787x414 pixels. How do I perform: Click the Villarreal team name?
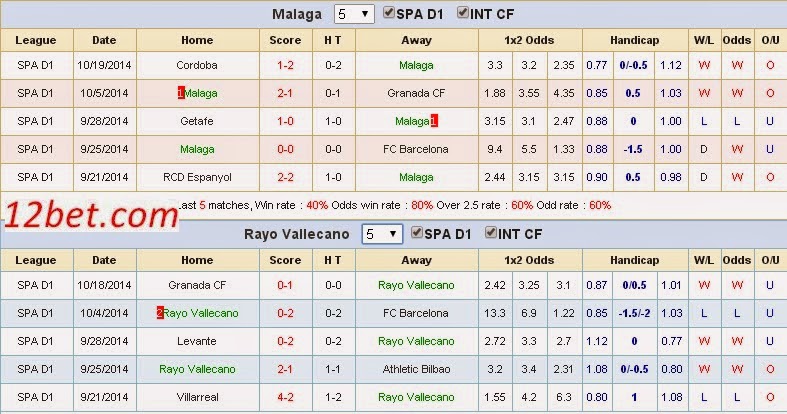(197, 396)
